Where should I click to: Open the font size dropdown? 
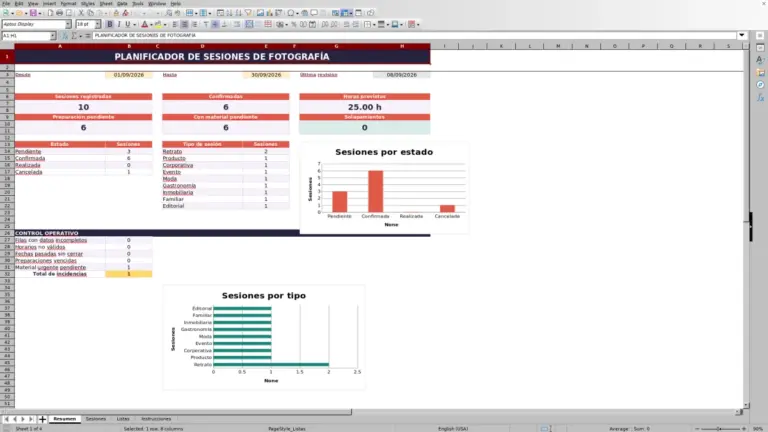97,24
